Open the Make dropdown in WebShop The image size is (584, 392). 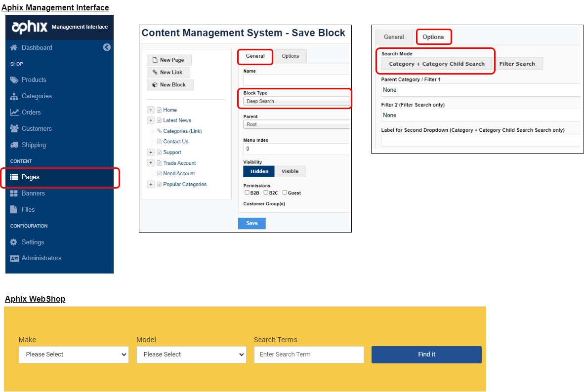74,354
